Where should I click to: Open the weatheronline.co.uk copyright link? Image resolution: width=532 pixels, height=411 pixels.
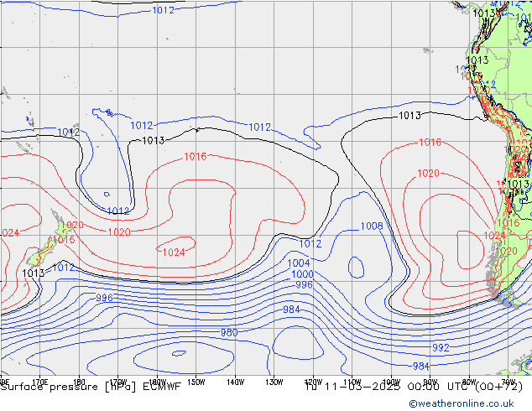coord(462,403)
